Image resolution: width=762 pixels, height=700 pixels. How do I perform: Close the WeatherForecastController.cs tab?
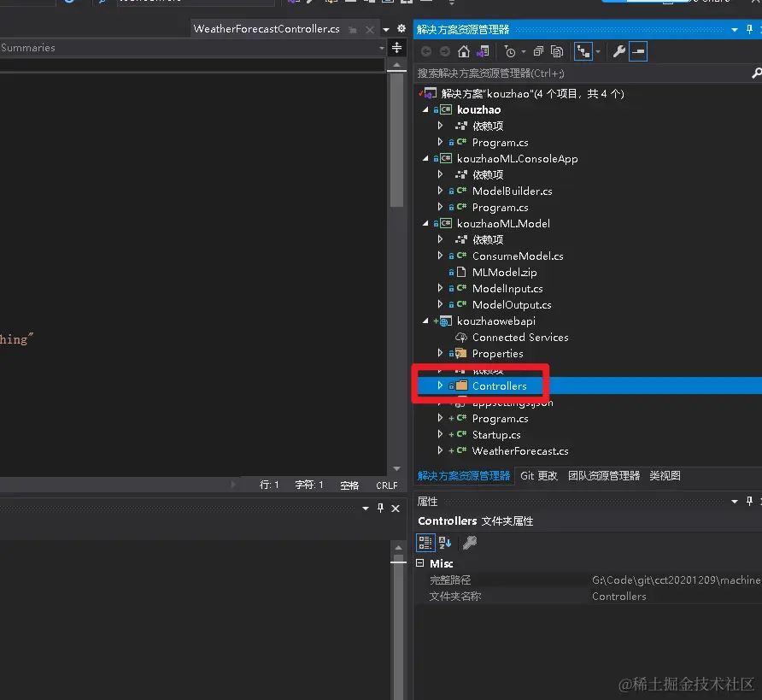tap(370, 30)
